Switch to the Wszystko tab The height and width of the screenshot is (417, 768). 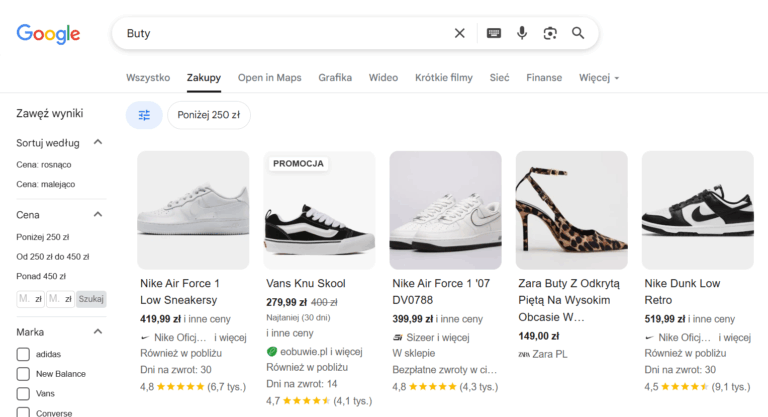click(x=148, y=78)
